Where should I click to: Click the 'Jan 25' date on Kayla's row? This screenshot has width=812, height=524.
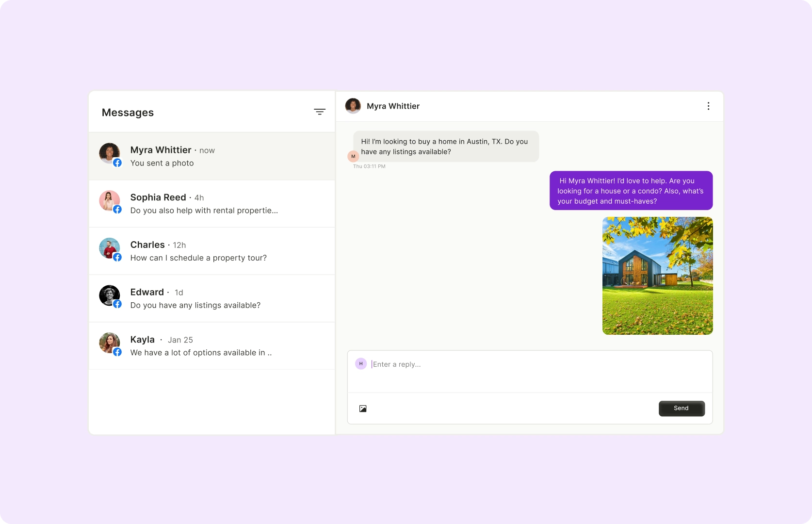180,340
